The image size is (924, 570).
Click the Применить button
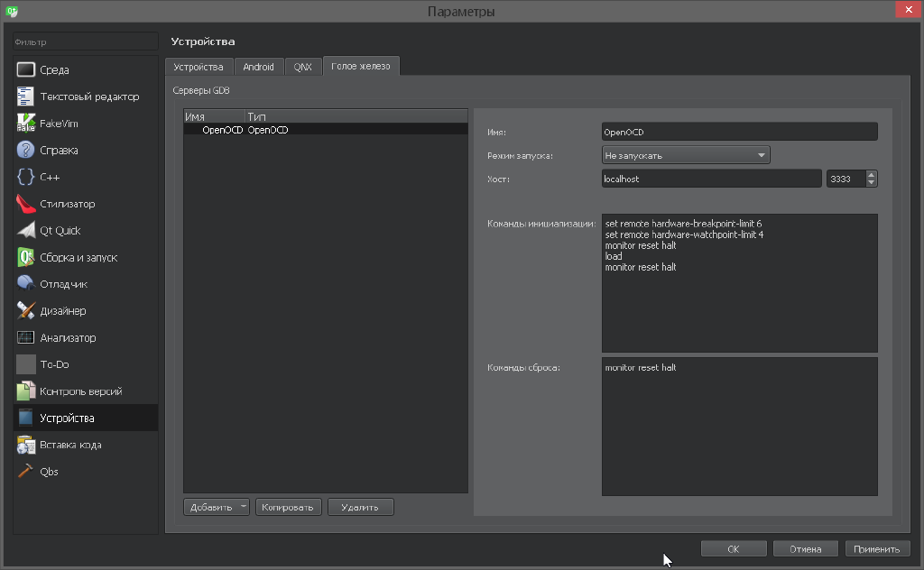[x=877, y=548]
